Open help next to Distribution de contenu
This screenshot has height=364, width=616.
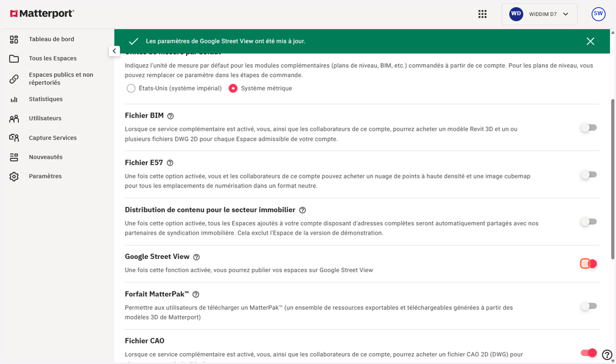pos(302,210)
